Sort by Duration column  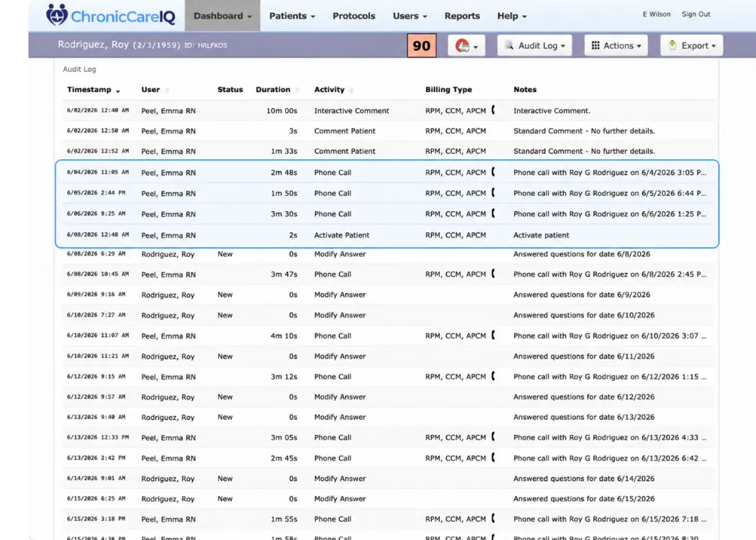pyautogui.click(x=276, y=90)
